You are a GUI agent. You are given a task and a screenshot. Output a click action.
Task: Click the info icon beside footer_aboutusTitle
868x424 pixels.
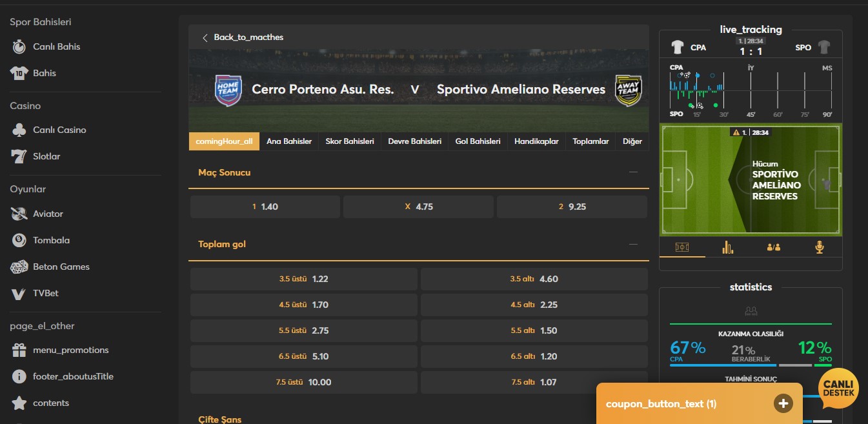(19, 376)
